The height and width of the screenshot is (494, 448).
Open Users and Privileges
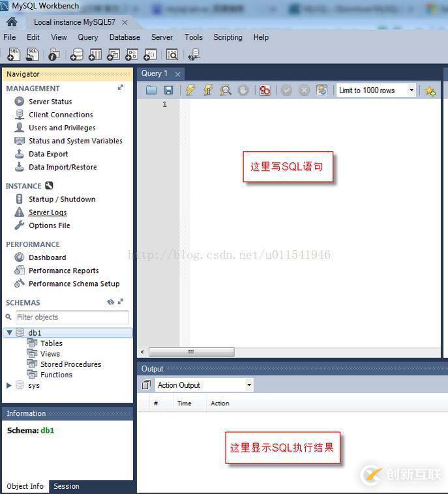click(x=62, y=128)
